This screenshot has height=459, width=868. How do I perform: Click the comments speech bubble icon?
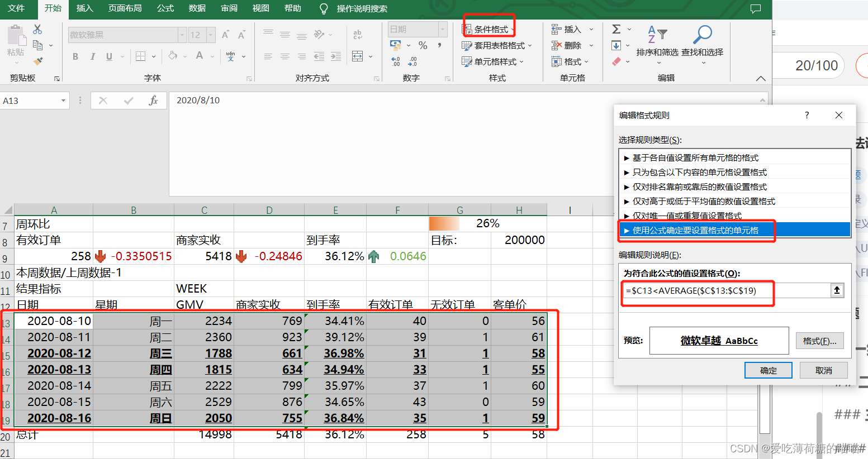(x=756, y=9)
